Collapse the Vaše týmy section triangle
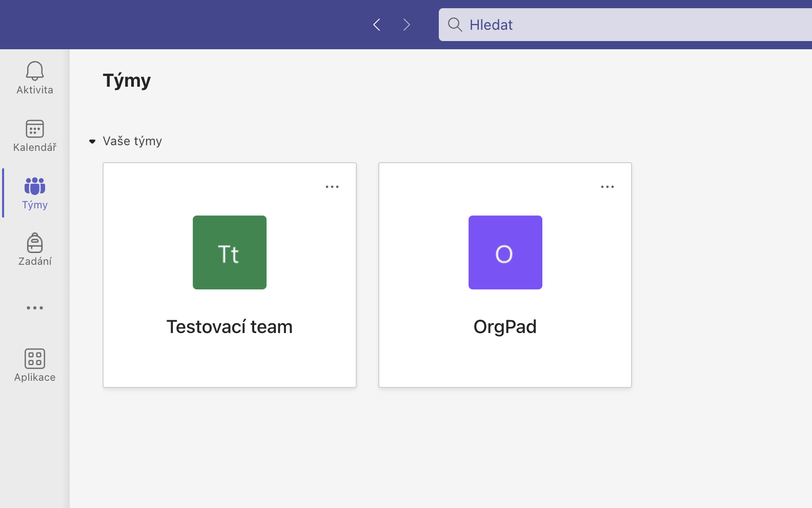 click(x=92, y=142)
